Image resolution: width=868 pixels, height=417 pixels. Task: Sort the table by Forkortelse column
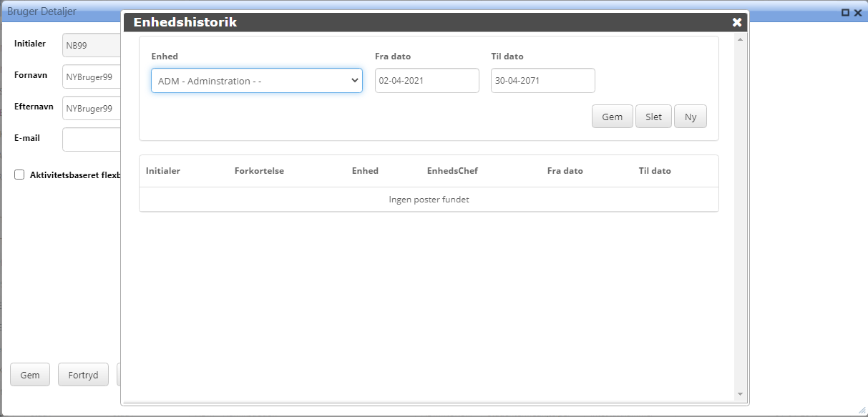[x=259, y=171]
